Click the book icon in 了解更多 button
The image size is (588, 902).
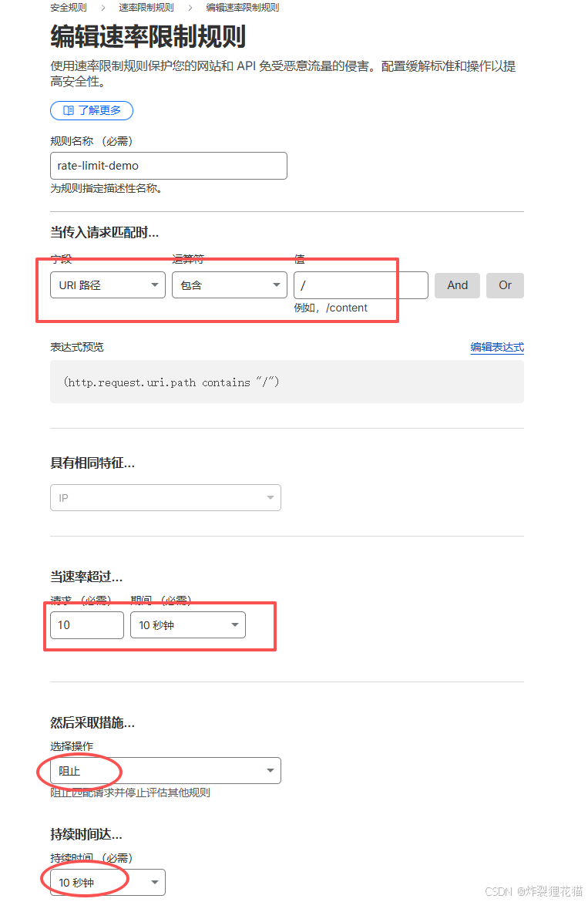pos(69,110)
